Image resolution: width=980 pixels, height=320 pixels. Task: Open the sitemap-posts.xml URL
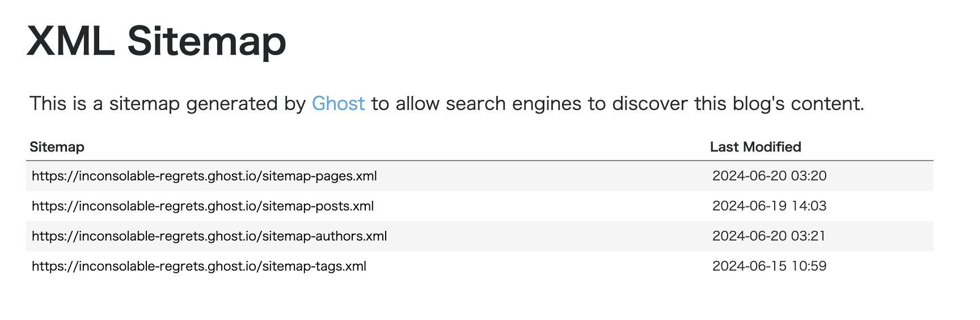point(202,206)
